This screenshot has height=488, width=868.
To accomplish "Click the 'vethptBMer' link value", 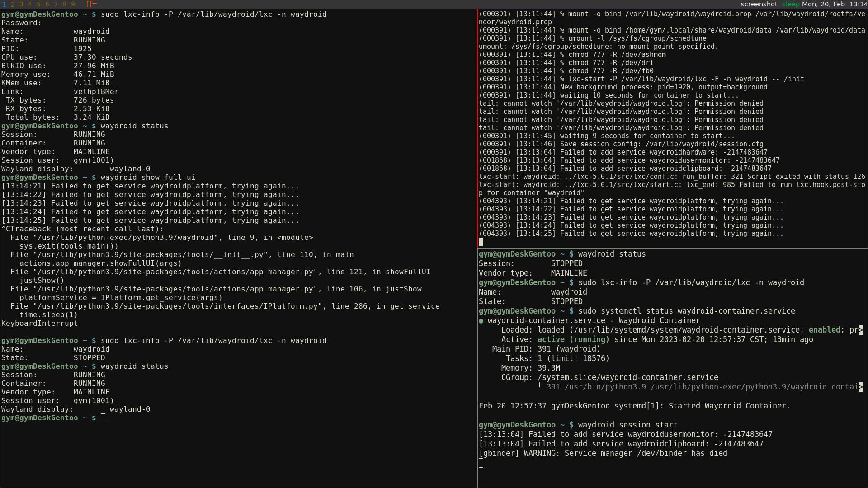I will click(96, 92).
